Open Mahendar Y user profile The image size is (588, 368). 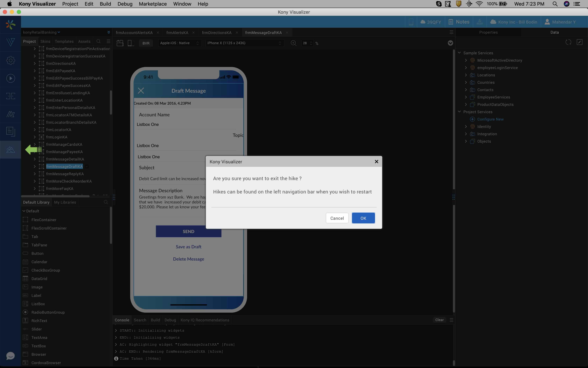[x=560, y=22]
